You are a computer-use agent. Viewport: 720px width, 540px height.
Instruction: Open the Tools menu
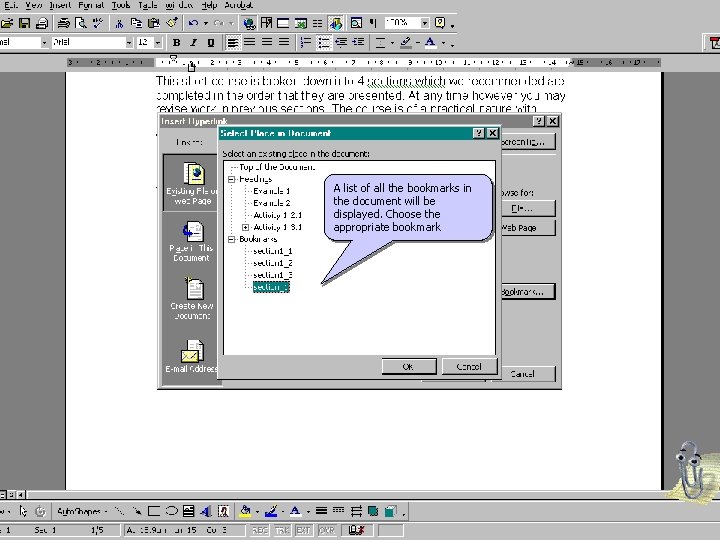121,5
